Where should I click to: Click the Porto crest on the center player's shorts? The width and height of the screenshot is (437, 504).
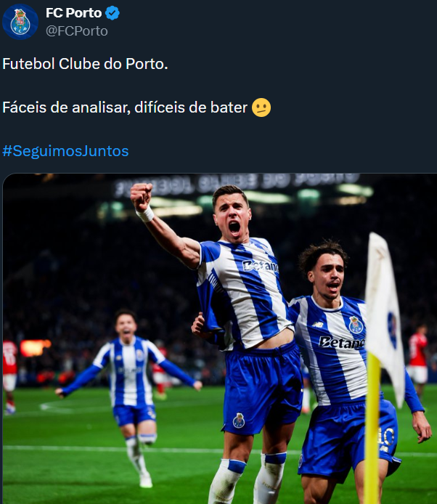tap(239, 420)
